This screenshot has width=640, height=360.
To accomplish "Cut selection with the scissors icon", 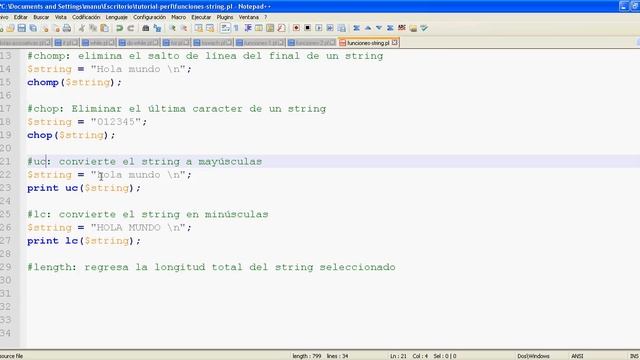I will (x=82, y=28).
